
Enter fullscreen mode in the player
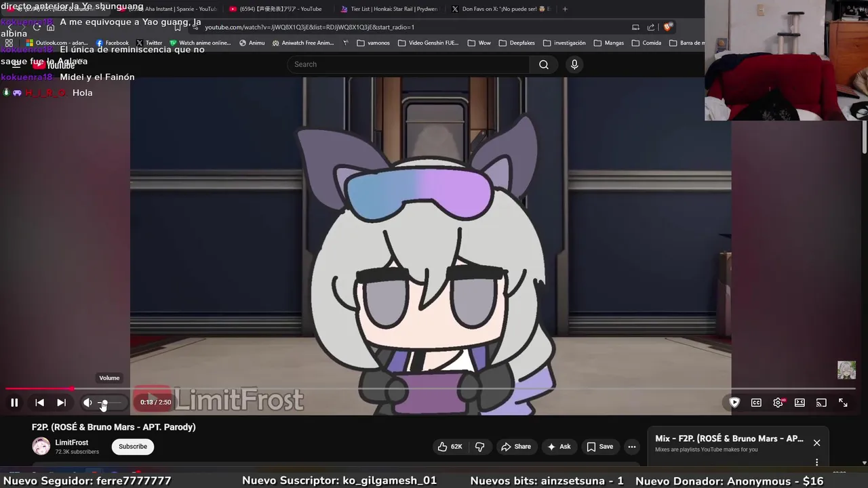[x=843, y=403]
